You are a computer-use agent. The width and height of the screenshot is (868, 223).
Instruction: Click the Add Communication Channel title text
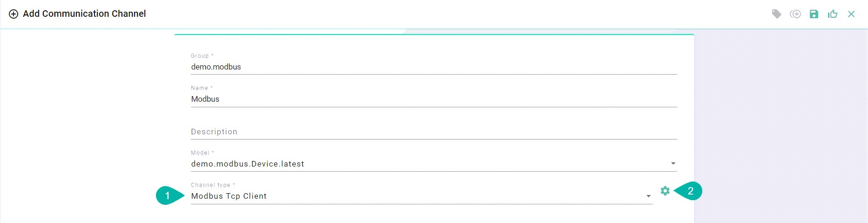(x=84, y=14)
